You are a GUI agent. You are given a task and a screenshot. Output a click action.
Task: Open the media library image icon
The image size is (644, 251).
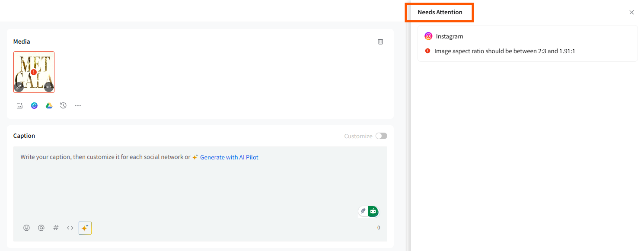19,105
